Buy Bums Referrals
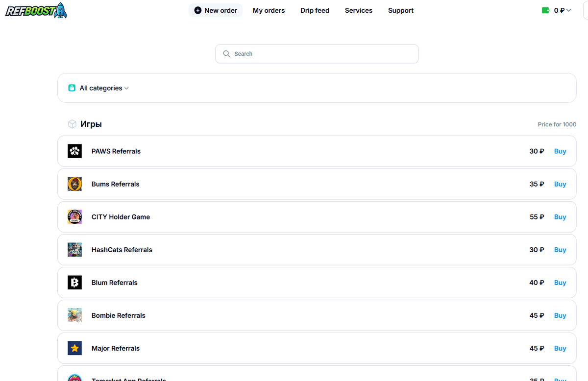This screenshot has height=381, width=588. [560, 184]
